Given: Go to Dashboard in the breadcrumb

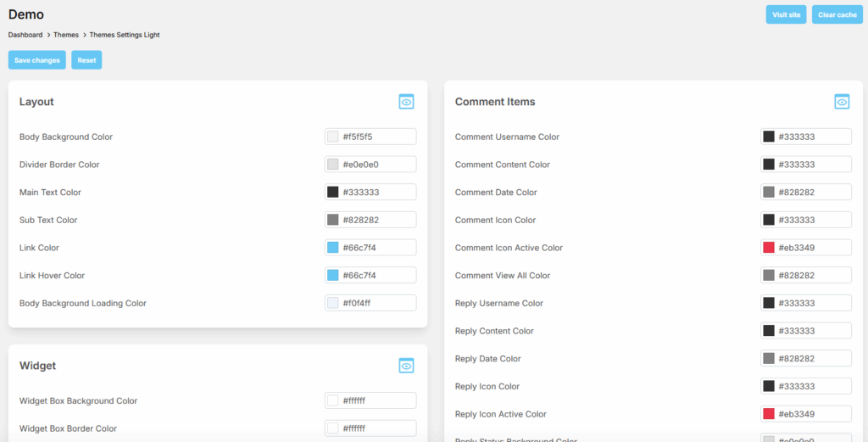Looking at the screenshot, I should 25,35.
